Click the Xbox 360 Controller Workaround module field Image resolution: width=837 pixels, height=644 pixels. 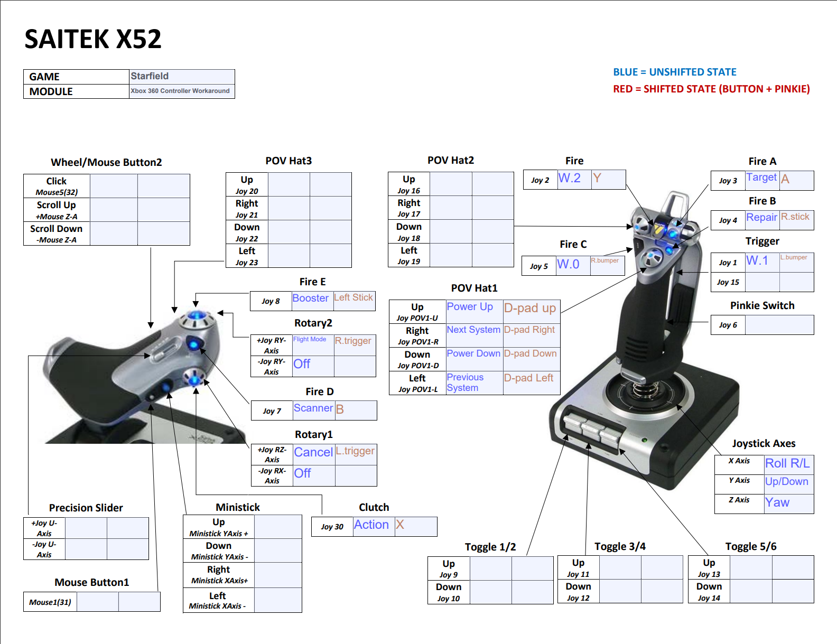[182, 91]
